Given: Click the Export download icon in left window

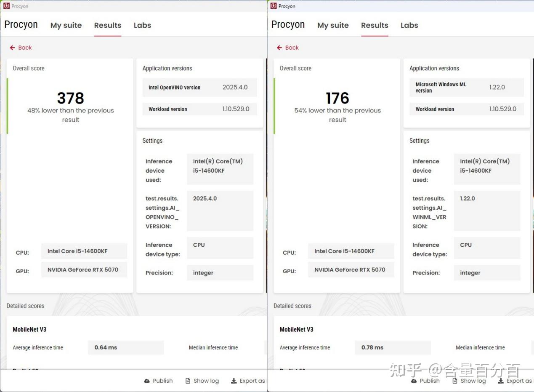Looking at the screenshot, I should click(234, 381).
